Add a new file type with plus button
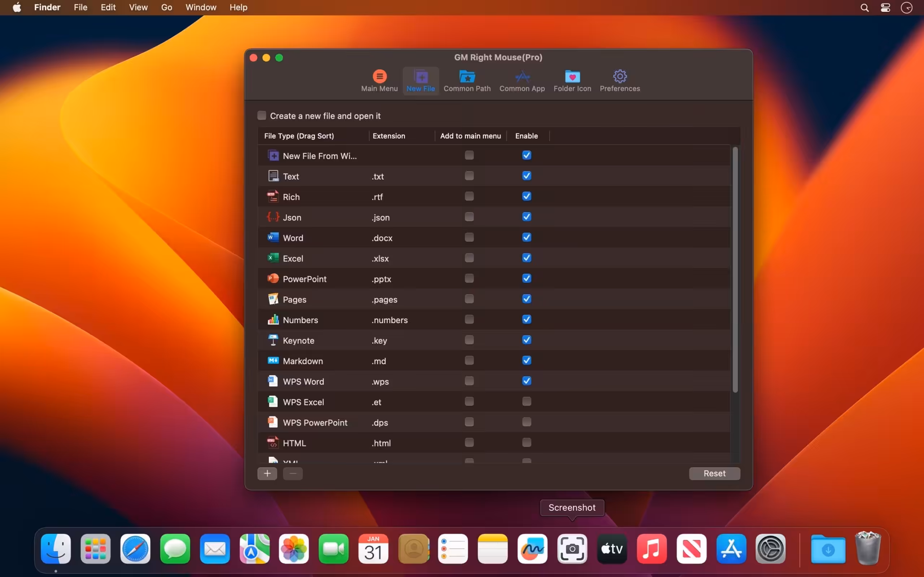924x577 pixels. coord(267,474)
